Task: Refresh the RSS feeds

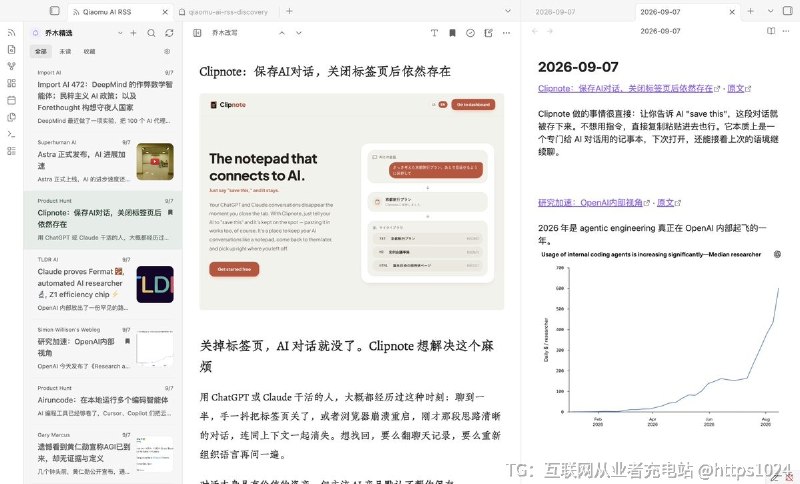Action: (x=169, y=33)
